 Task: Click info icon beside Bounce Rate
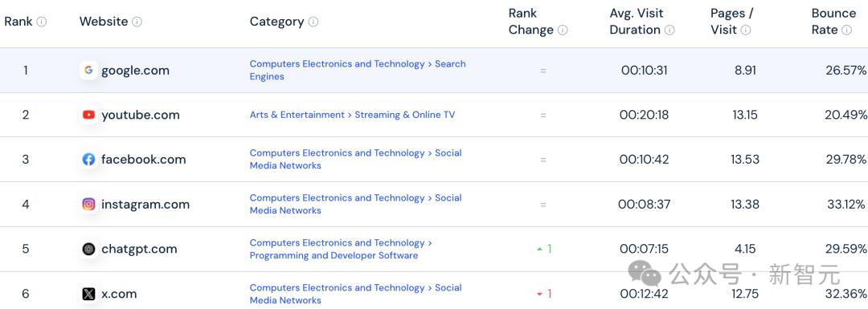click(x=846, y=30)
